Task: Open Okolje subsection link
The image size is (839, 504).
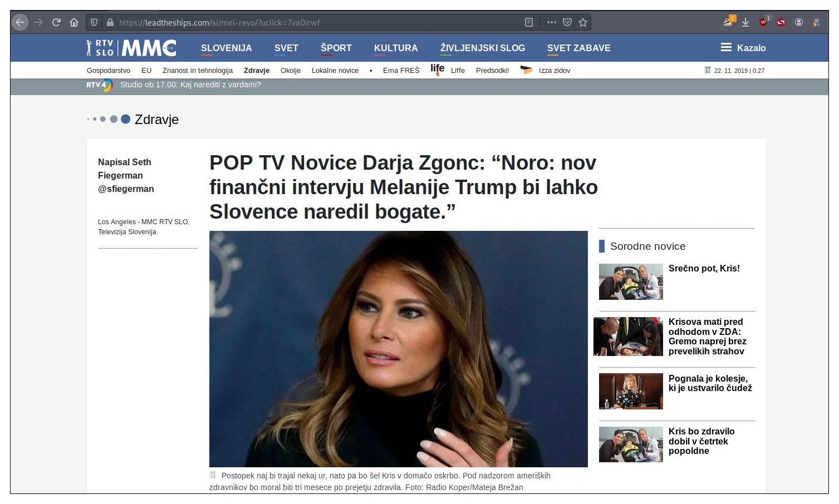Action: [291, 71]
